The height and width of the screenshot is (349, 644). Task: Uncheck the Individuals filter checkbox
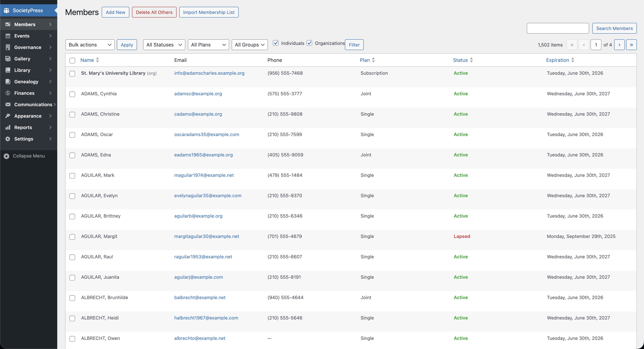click(x=276, y=43)
